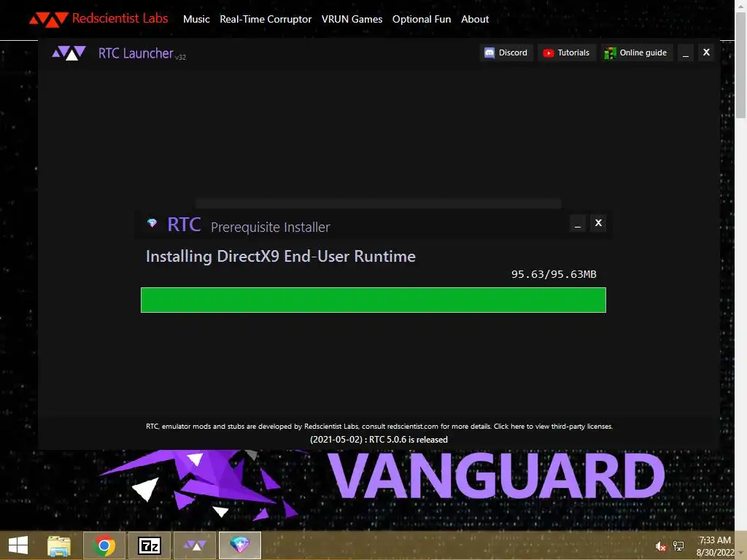The image size is (747, 560).
Task: Open File Explorer from the taskbar
Action: 58,545
